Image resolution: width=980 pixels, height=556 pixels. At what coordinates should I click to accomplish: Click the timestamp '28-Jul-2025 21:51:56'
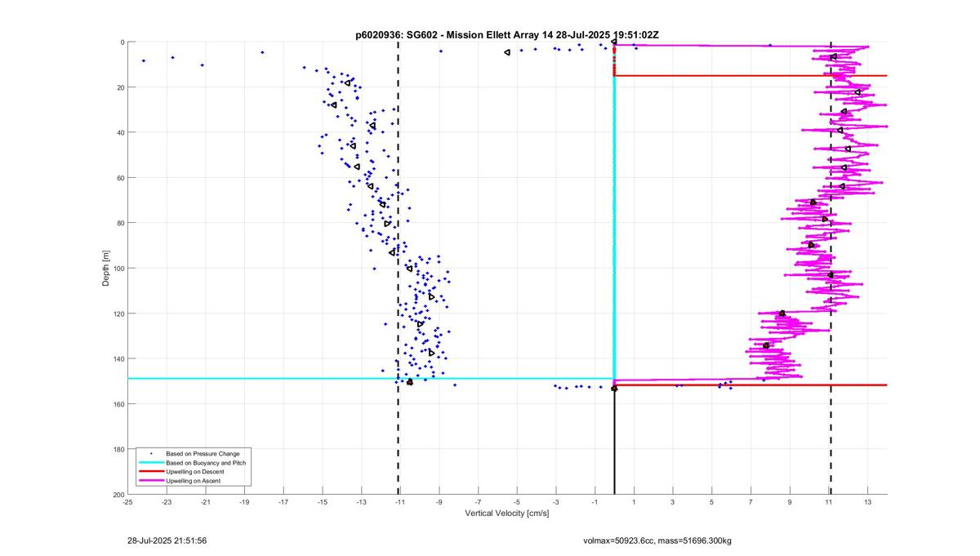(167, 540)
